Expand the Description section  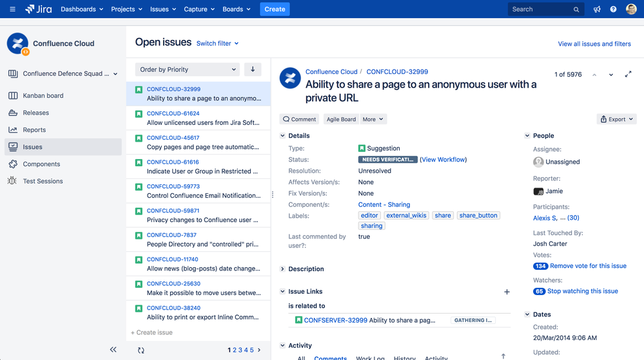282,269
